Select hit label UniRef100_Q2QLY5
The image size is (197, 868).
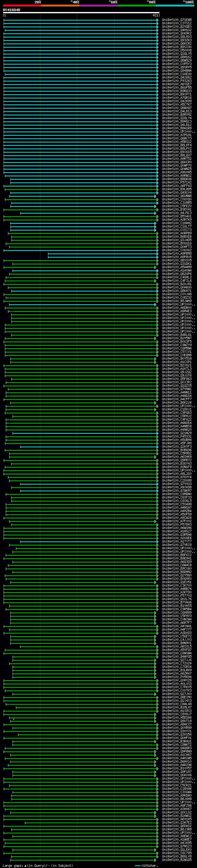177,54
